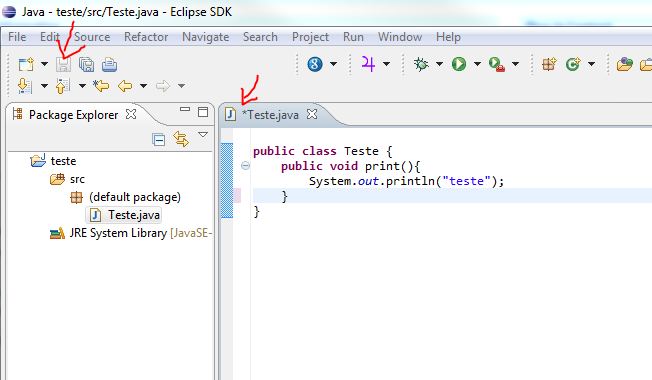
Task: Open the Forward history dropdown arrow
Action: pyautogui.click(x=181, y=86)
